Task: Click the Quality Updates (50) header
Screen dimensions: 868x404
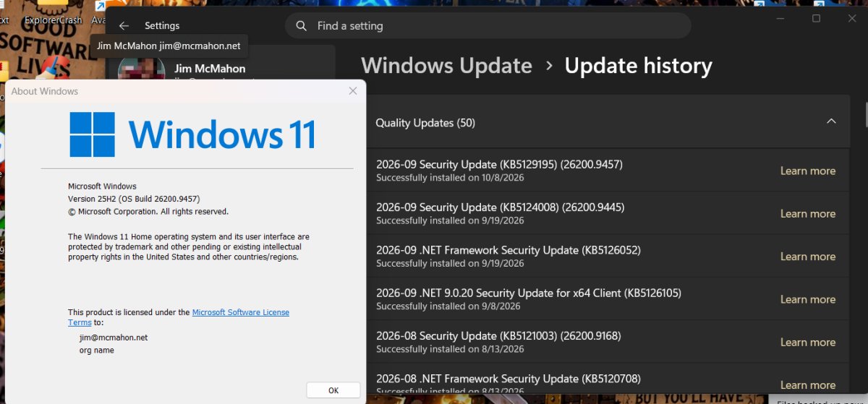Action: tap(608, 122)
